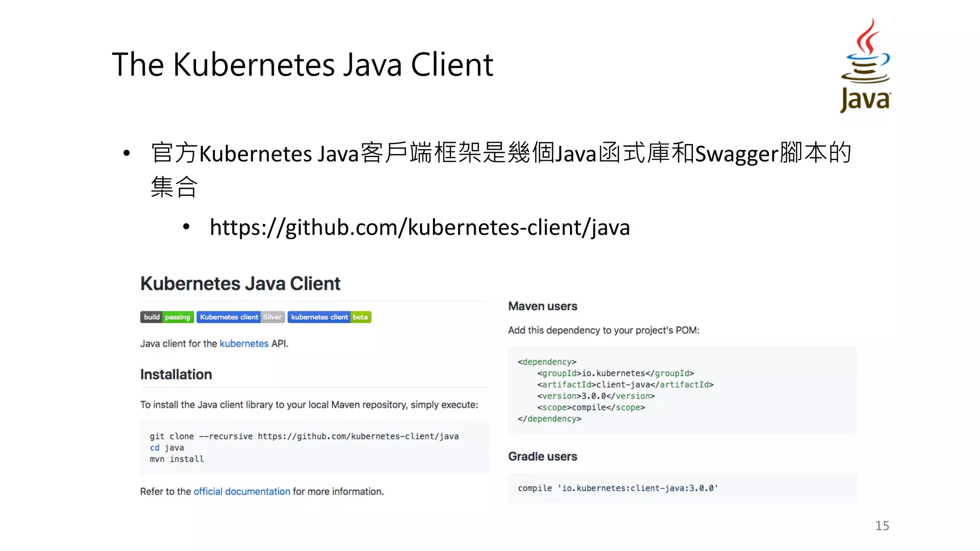Click the Kubernetes Java Client README heading
The width and height of the screenshot is (980, 551).
tap(240, 284)
